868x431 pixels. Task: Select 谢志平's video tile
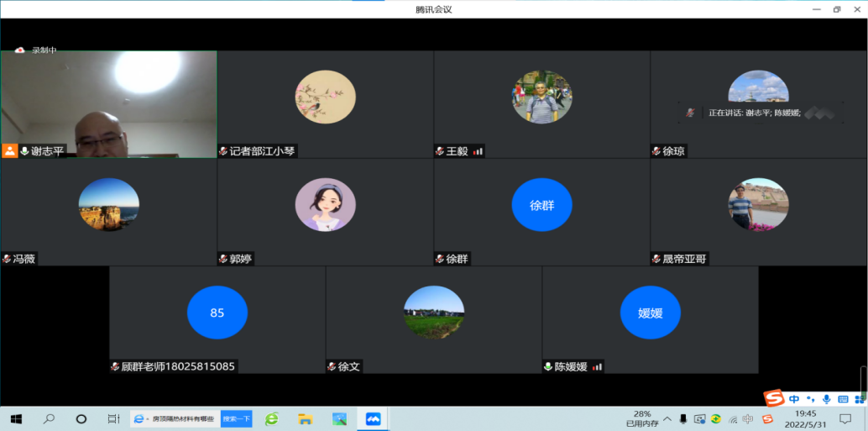tap(109, 104)
